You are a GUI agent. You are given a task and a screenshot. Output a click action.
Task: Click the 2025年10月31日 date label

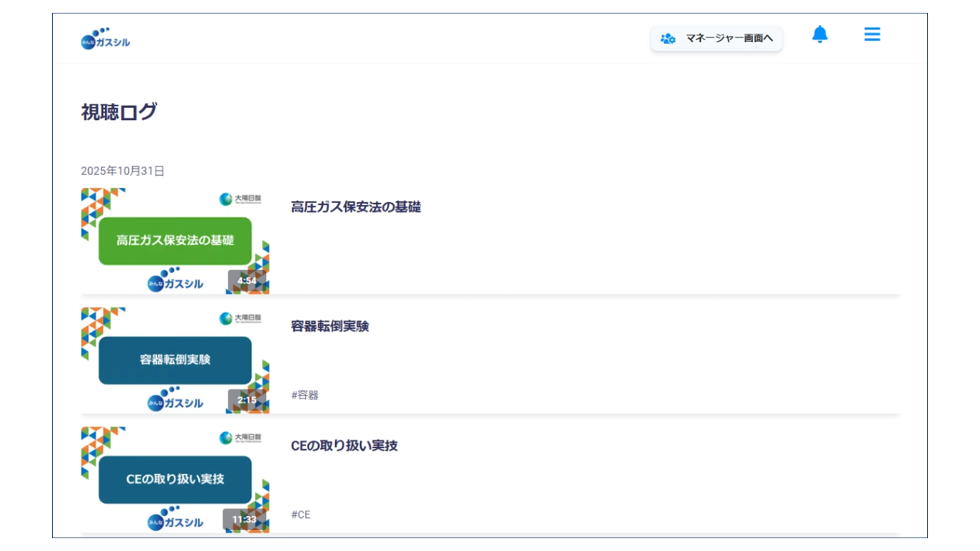click(123, 171)
